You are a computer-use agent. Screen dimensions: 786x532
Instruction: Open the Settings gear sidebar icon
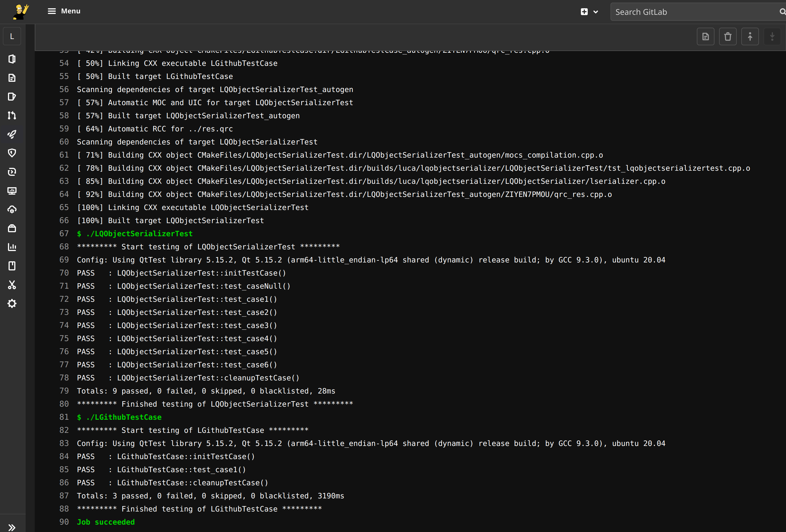click(12, 303)
